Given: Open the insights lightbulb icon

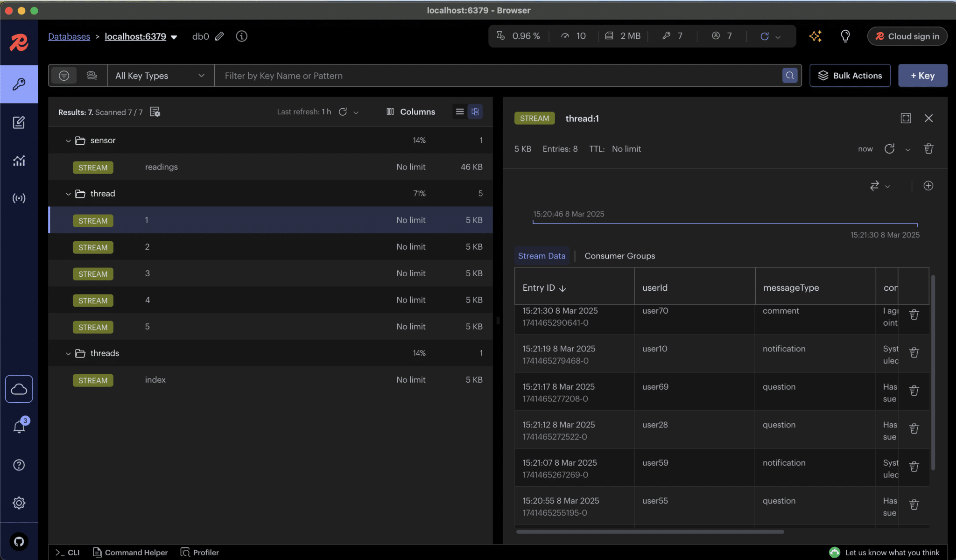Looking at the screenshot, I should pyautogui.click(x=845, y=36).
